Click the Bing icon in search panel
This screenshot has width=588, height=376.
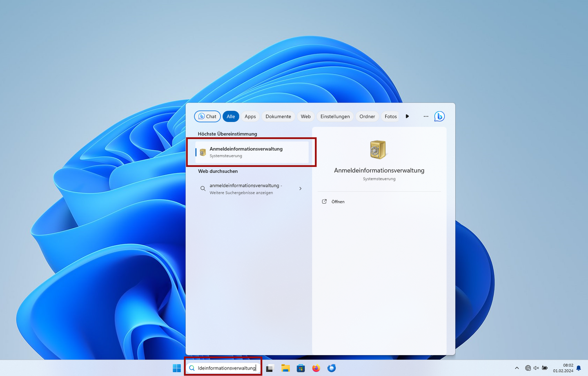[x=439, y=116]
